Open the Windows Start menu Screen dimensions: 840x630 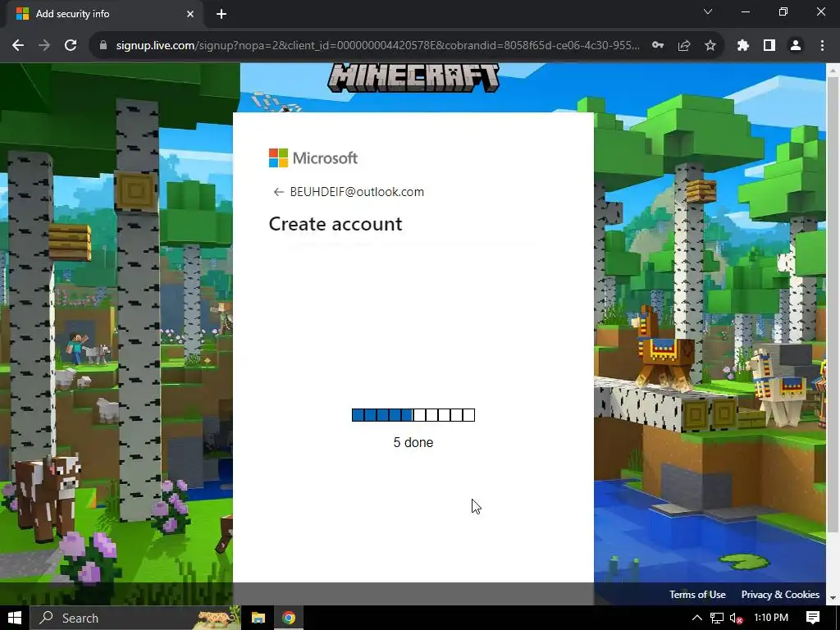15,618
